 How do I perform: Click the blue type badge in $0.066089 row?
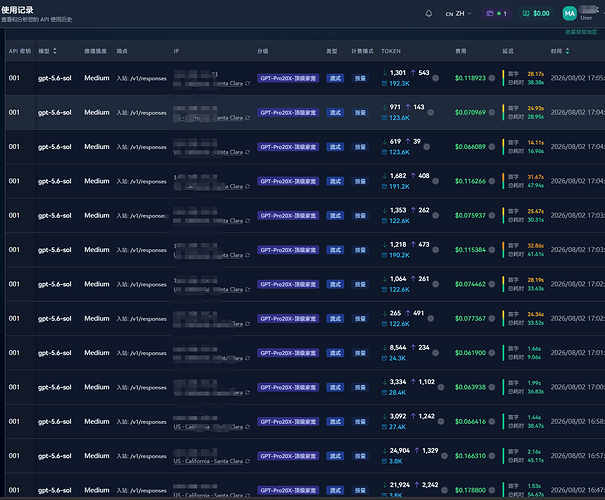click(x=335, y=147)
